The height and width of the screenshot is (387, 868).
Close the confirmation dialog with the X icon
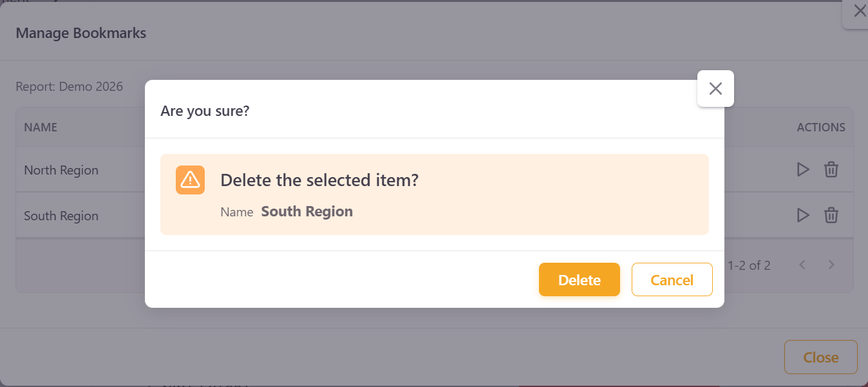tap(715, 88)
